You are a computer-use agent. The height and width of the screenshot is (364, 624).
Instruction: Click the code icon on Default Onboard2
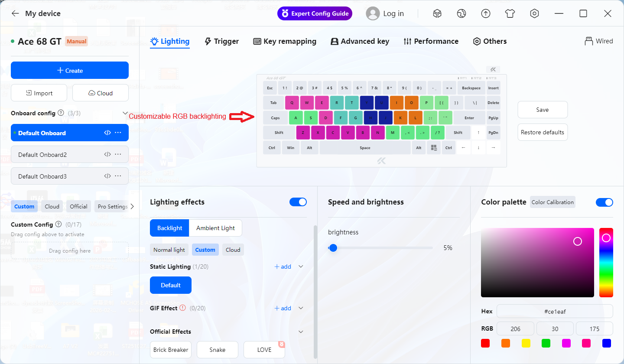click(x=107, y=154)
